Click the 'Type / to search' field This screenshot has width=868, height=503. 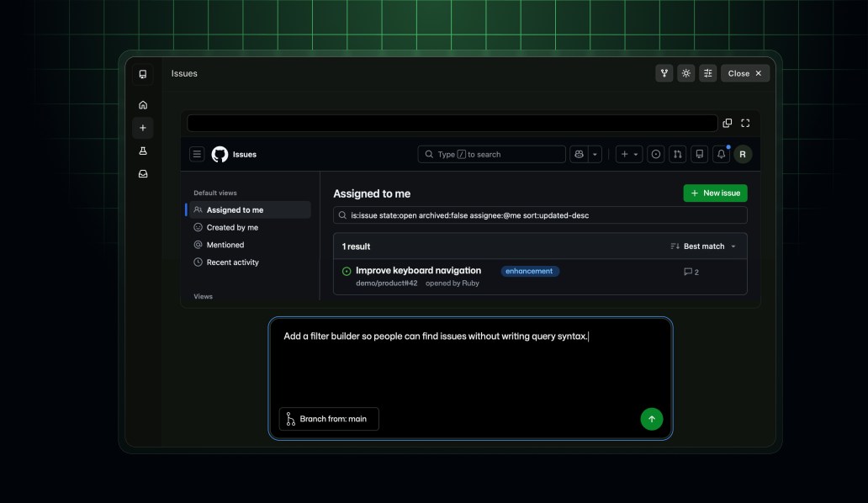click(x=491, y=155)
